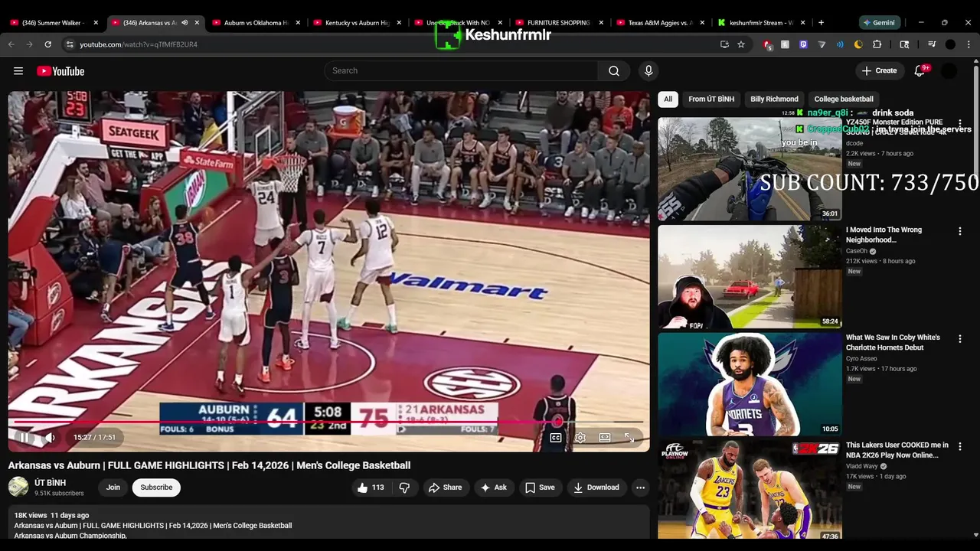Open the Gemini button in Chrome
The width and height of the screenshot is (980, 551).
[x=881, y=23]
